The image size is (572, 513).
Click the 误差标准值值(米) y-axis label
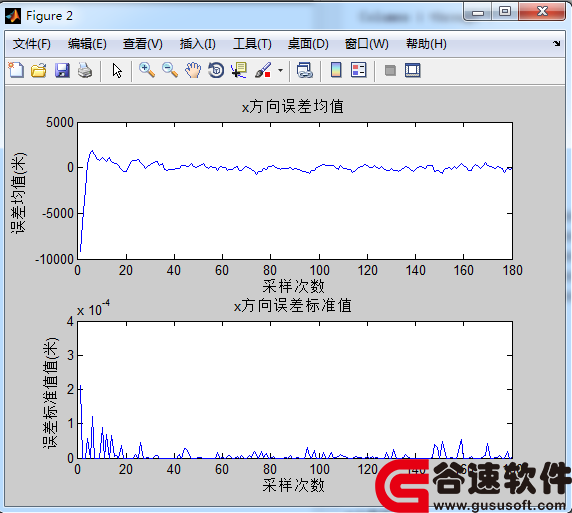click(x=50, y=393)
